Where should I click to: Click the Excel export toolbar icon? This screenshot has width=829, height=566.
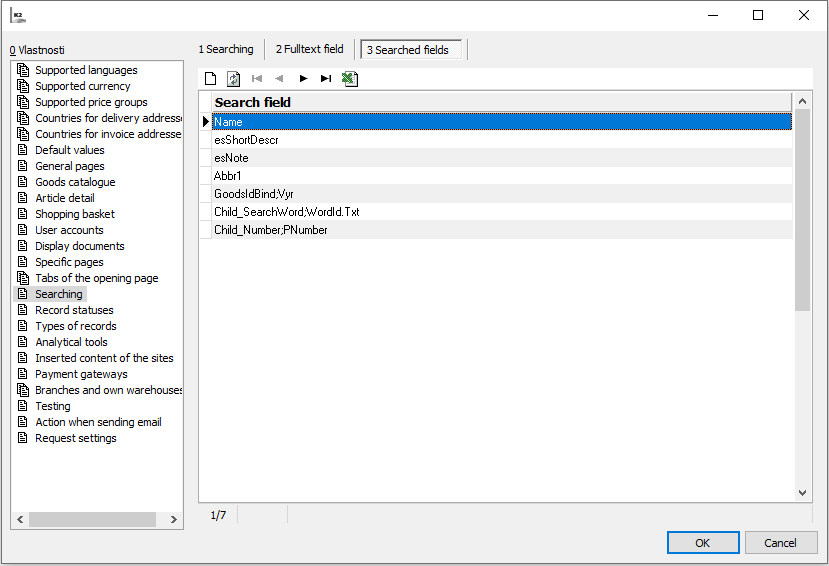coord(349,79)
